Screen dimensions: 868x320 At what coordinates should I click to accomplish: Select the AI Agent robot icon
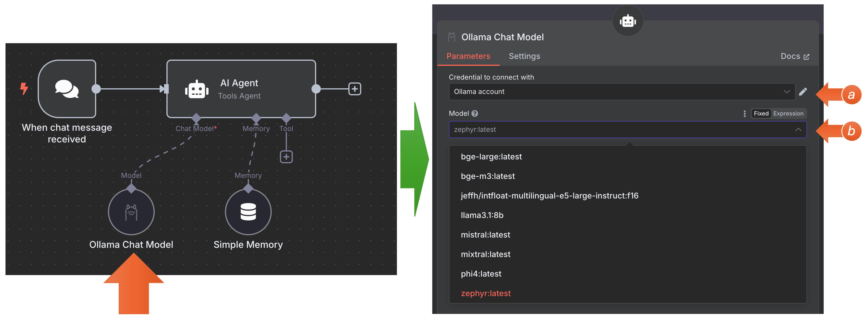point(196,89)
